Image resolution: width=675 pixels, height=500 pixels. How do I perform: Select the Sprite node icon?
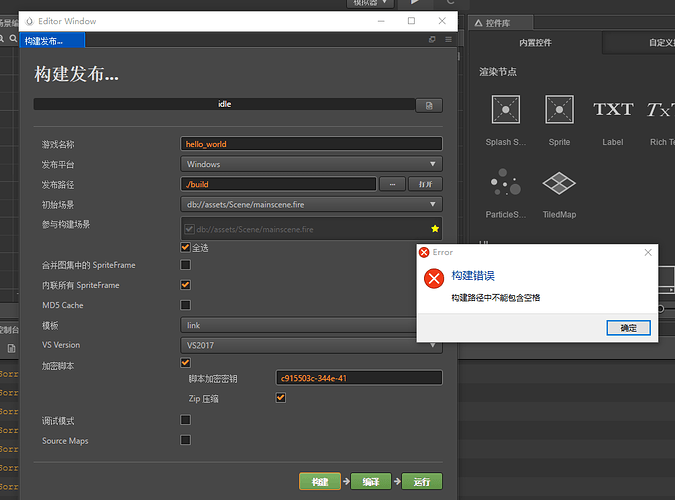click(559, 109)
